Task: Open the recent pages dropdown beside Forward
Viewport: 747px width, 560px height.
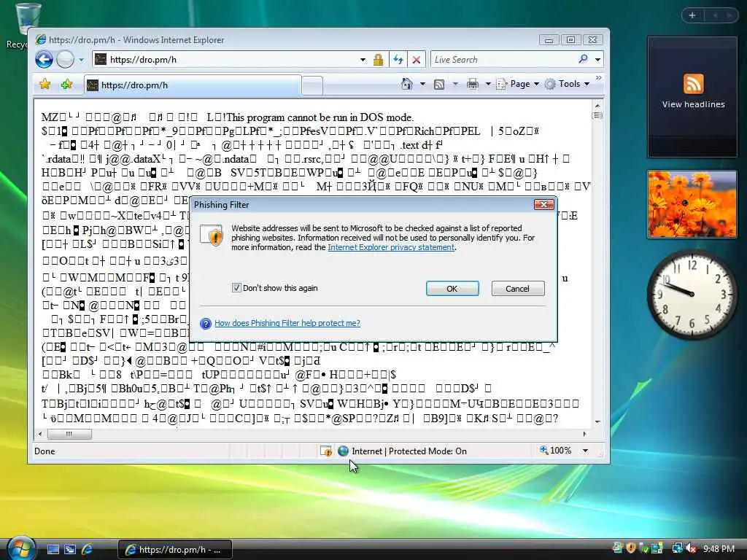Action: click(x=81, y=60)
